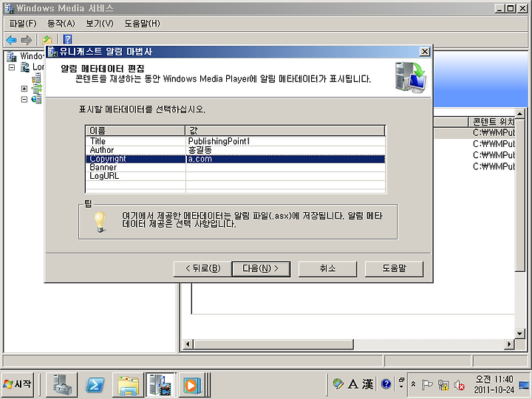Click the muted speaker volume tray icon
Viewport: 532px width, 399px height.
click(x=459, y=385)
